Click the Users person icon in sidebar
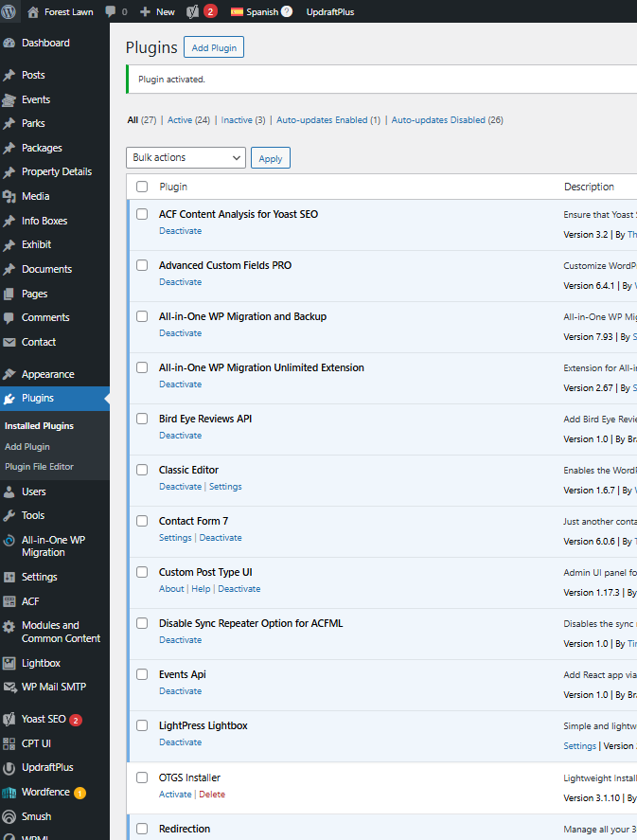 coord(9,491)
